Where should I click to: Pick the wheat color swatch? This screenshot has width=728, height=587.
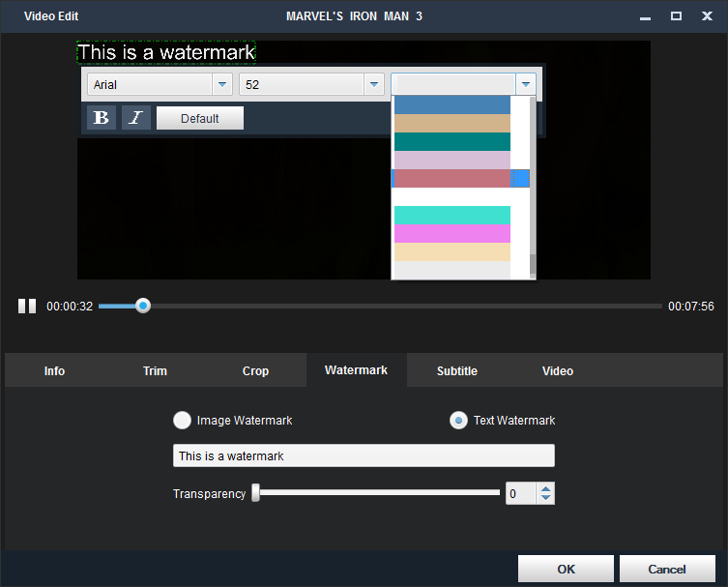[x=452, y=252]
